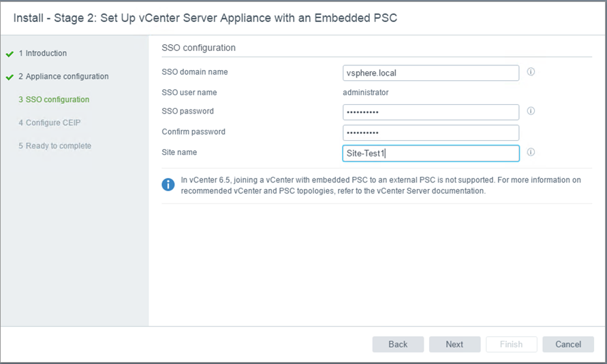This screenshot has height=364, width=607.
Task: Click green checkmark next to Introduction step
Action: [x=10, y=54]
